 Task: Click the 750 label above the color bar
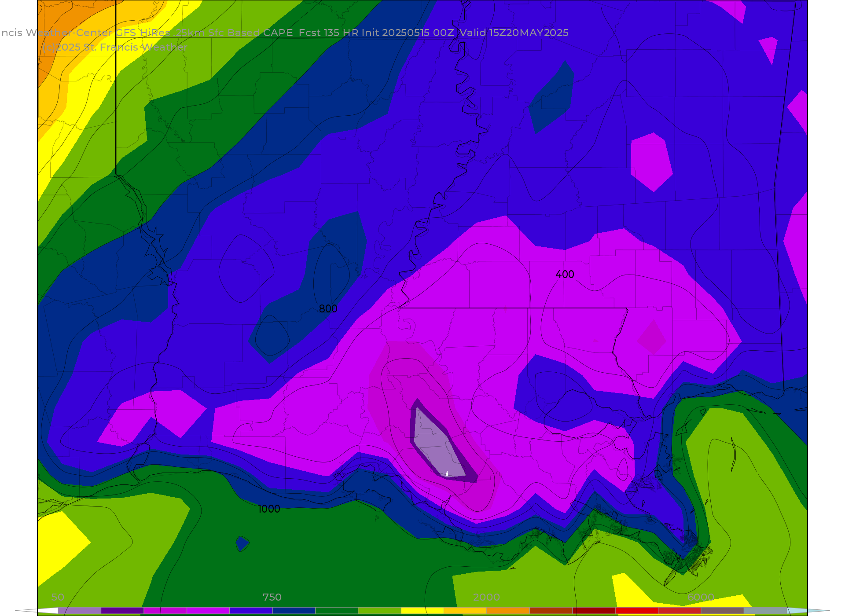coord(272,597)
